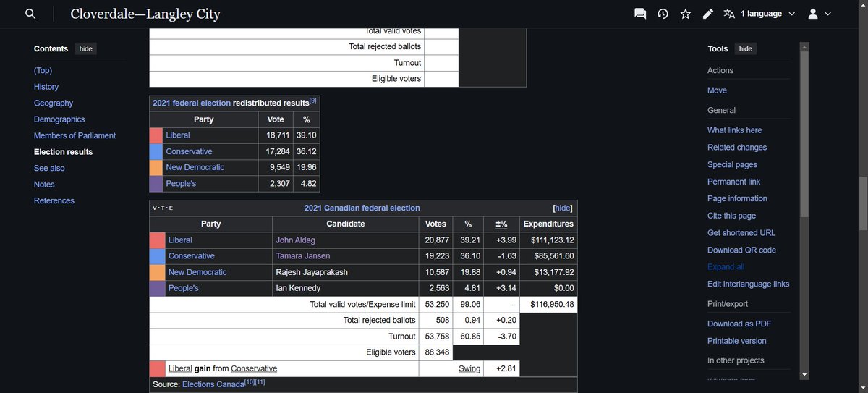
Task: Open citation [9] in redistributed results
Action: click(312, 101)
